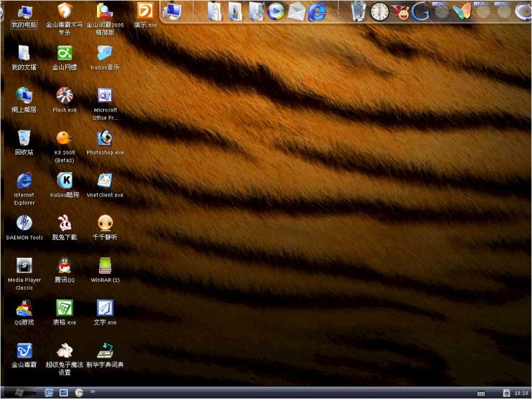The width and height of the screenshot is (532, 399).
Task: Click the taskbar time display
Action: pos(521,394)
